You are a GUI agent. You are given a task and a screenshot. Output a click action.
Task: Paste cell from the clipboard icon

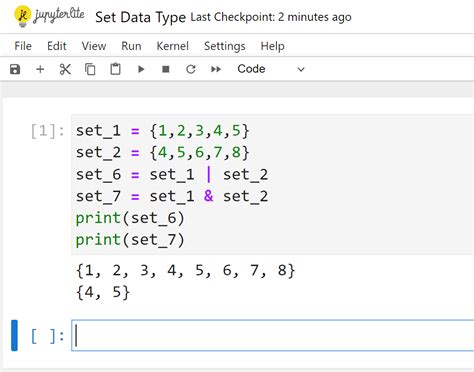click(x=115, y=69)
